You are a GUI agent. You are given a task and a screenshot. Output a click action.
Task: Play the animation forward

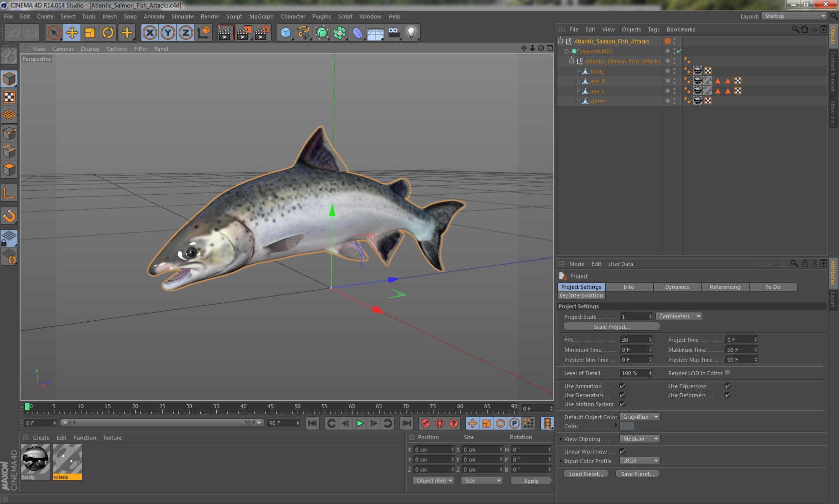pyautogui.click(x=360, y=423)
